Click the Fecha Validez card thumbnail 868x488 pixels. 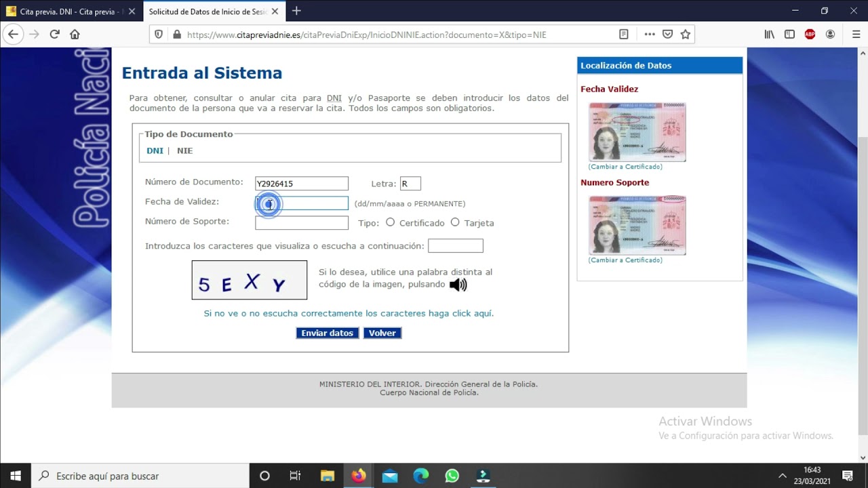(x=637, y=132)
